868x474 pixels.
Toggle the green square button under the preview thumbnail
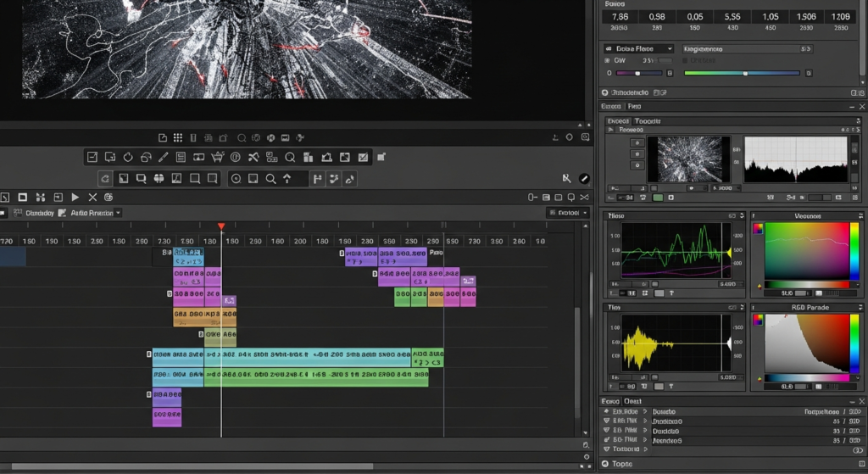coord(657,198)
